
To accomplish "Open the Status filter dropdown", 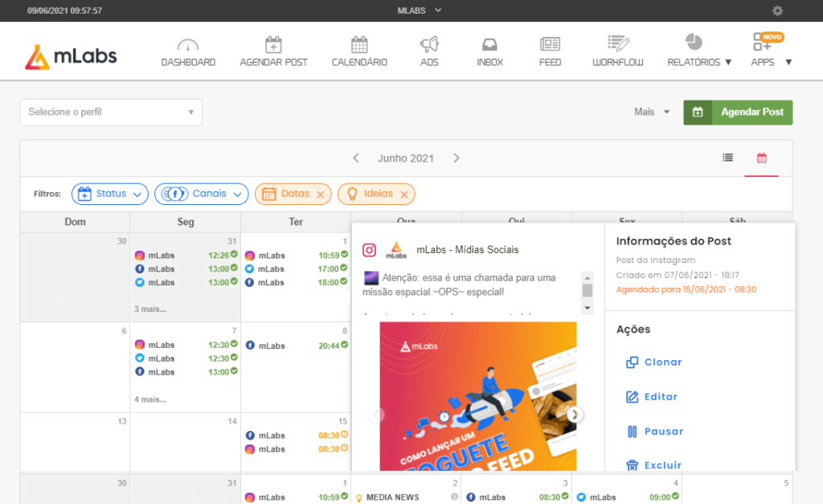I will tap(109, 194).
